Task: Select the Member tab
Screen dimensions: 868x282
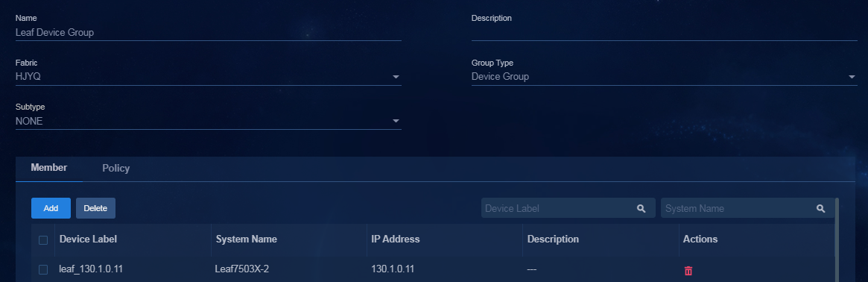Action: 49,168
